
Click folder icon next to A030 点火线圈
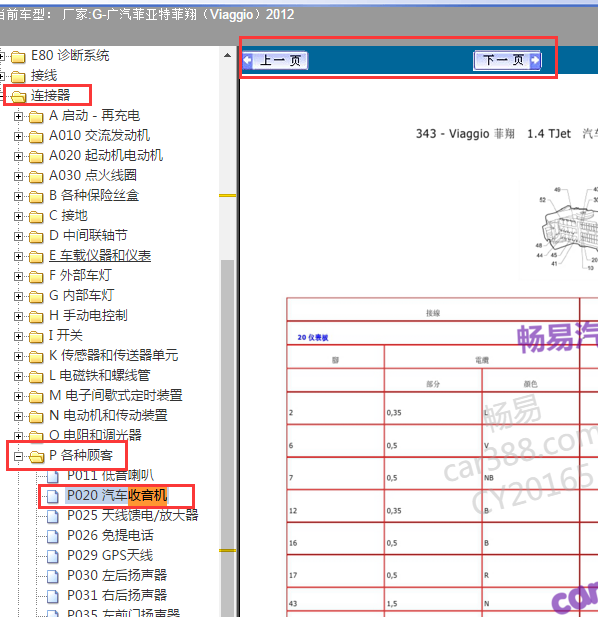(36, 177)
